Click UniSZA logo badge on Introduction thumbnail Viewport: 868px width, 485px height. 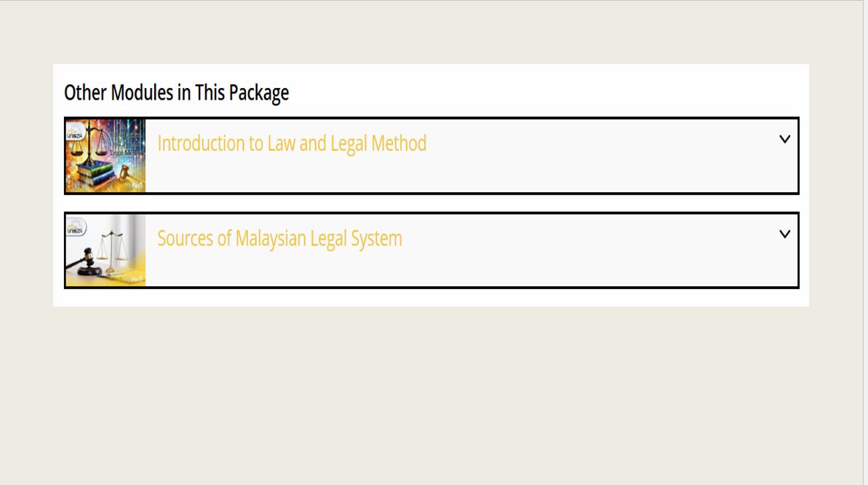click(x=75, y=132)
